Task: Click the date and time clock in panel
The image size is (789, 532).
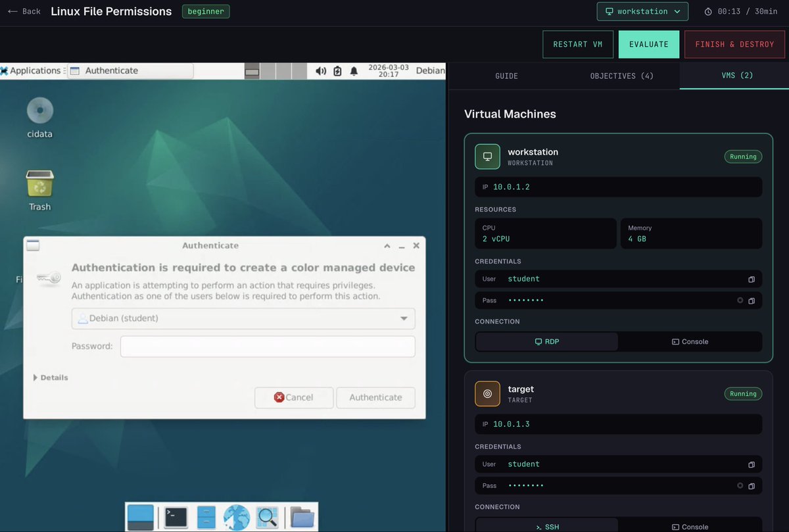Action: click(x=388, y=71)
